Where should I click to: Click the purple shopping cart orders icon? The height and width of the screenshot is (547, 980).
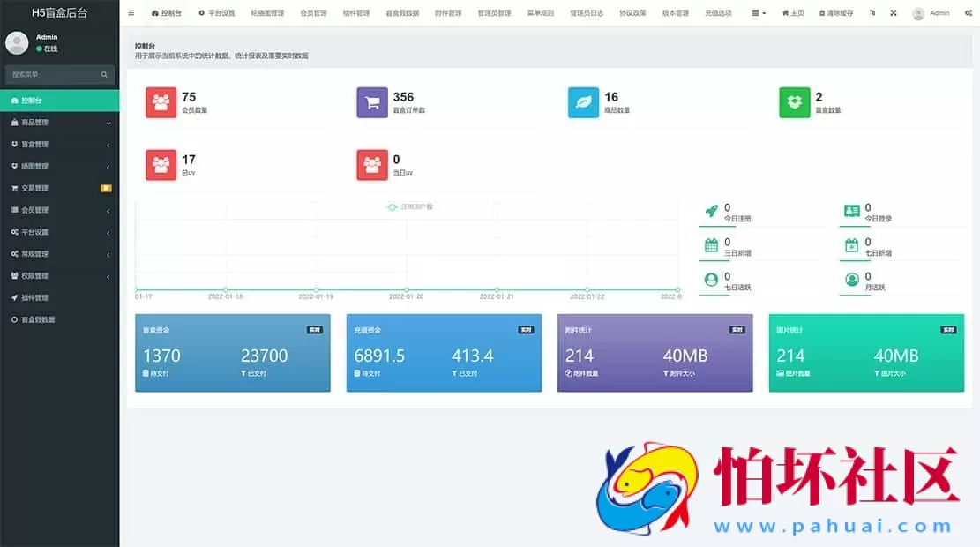pyautogui.click(x=372, y=102)
